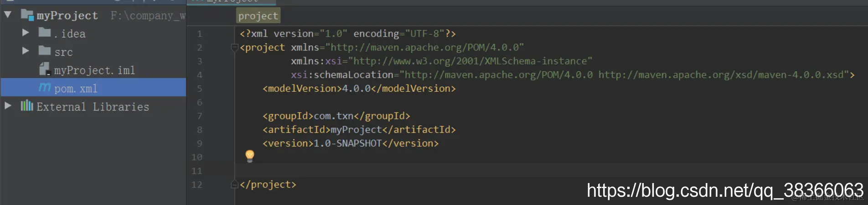Select External Libraries row

tap(93, 106)
